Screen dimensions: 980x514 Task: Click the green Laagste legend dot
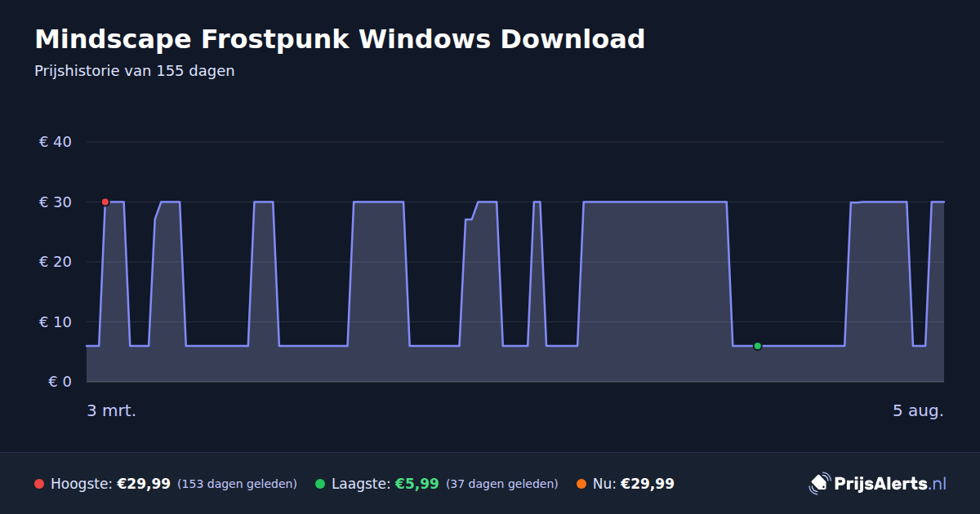coord(320,484)
